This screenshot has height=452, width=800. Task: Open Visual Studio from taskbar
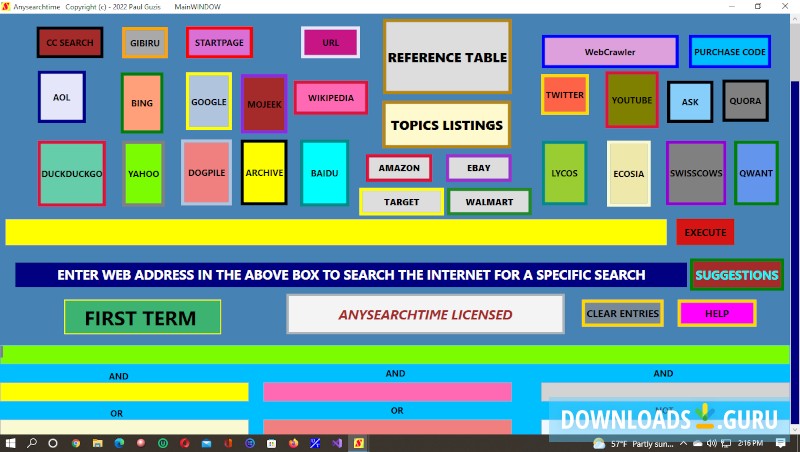pos(337,443)
